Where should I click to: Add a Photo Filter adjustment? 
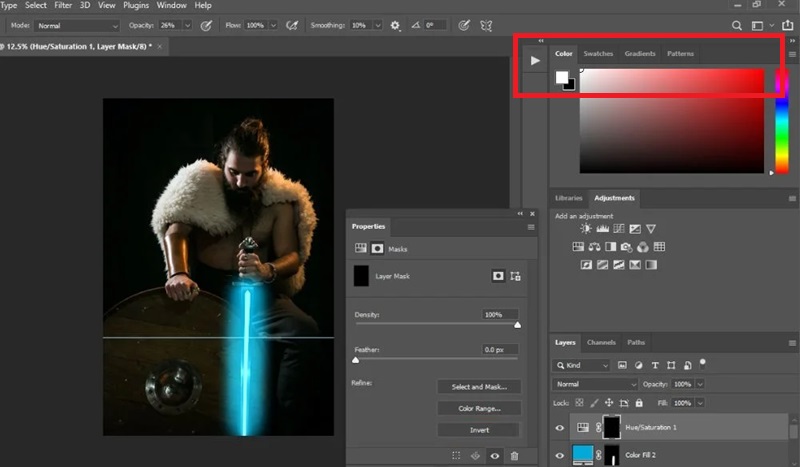pyautogui.click(x=627, y=248)
